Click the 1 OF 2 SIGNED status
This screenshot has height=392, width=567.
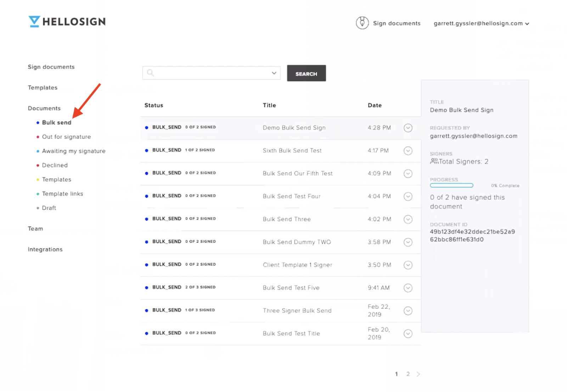(200, 150)
